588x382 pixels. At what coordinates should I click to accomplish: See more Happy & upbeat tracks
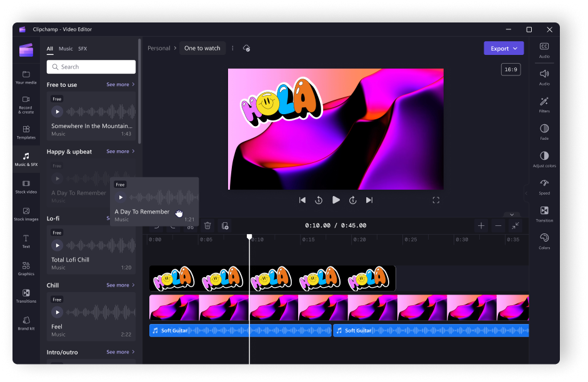[121, 151]
